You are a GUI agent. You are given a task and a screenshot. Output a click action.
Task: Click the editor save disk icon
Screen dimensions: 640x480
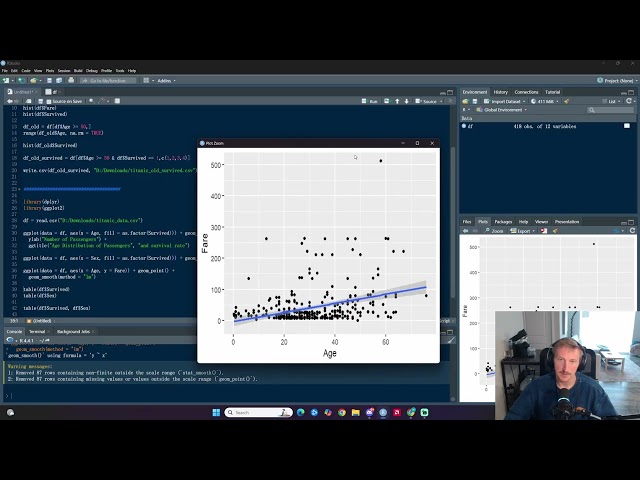[x=40, y=101]
